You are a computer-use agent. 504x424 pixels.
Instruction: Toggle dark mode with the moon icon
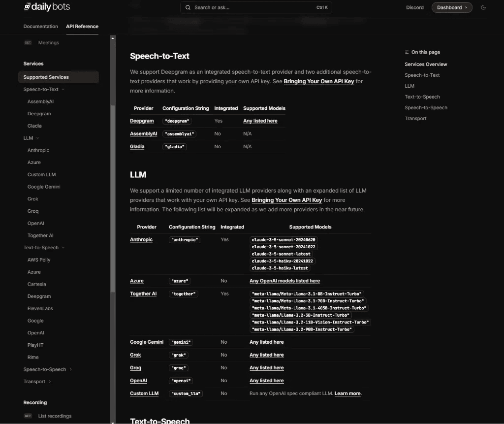(x=483, y=7)
